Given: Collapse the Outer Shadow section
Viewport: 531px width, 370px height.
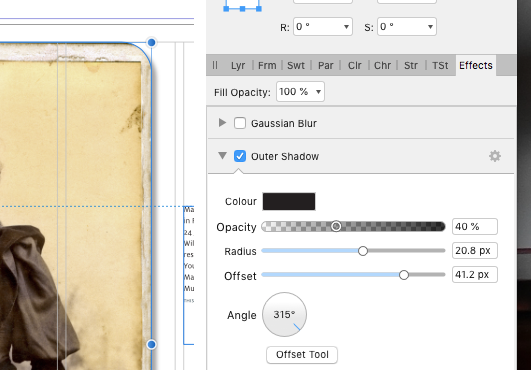Looking at the screenshot, I should pos(222,156).
